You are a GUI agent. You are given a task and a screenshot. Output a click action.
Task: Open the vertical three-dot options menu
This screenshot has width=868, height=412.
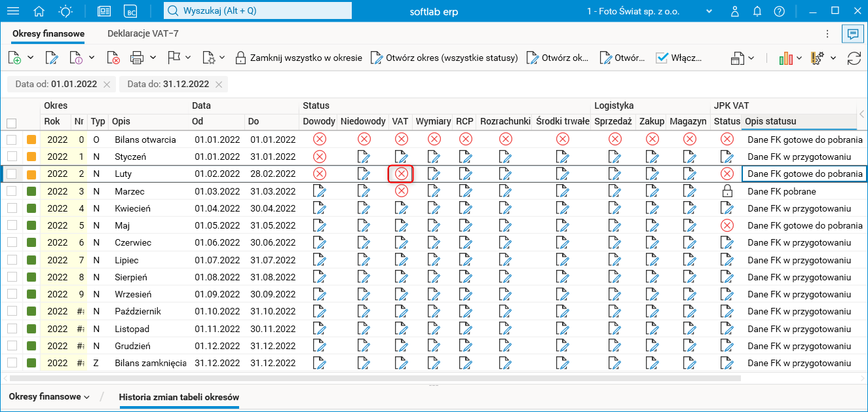point(828,33)
